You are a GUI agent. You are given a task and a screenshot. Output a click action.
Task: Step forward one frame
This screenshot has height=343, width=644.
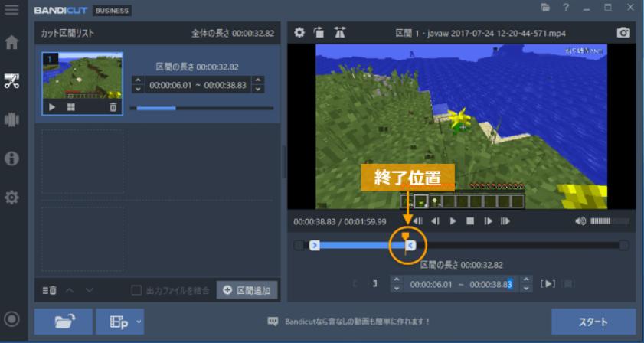tap(488, 221)
